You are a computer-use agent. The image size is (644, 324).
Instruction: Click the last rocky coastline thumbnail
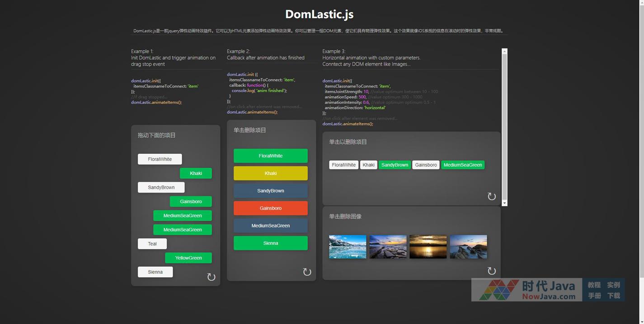[468, 246]
